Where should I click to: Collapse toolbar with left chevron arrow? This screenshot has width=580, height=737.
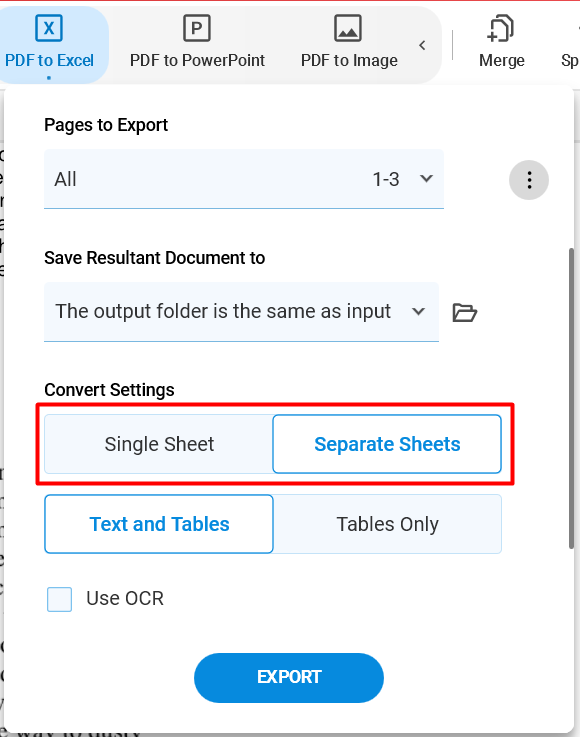coord(422,45)
